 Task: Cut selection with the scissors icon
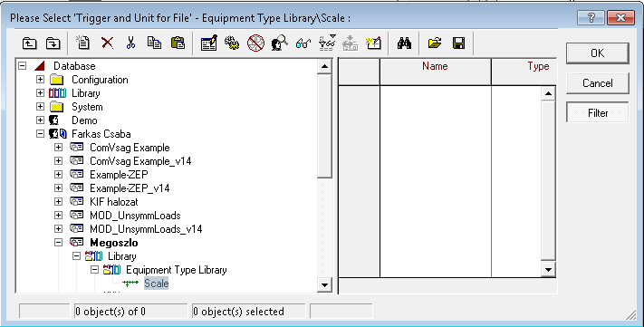pos(130,43)
